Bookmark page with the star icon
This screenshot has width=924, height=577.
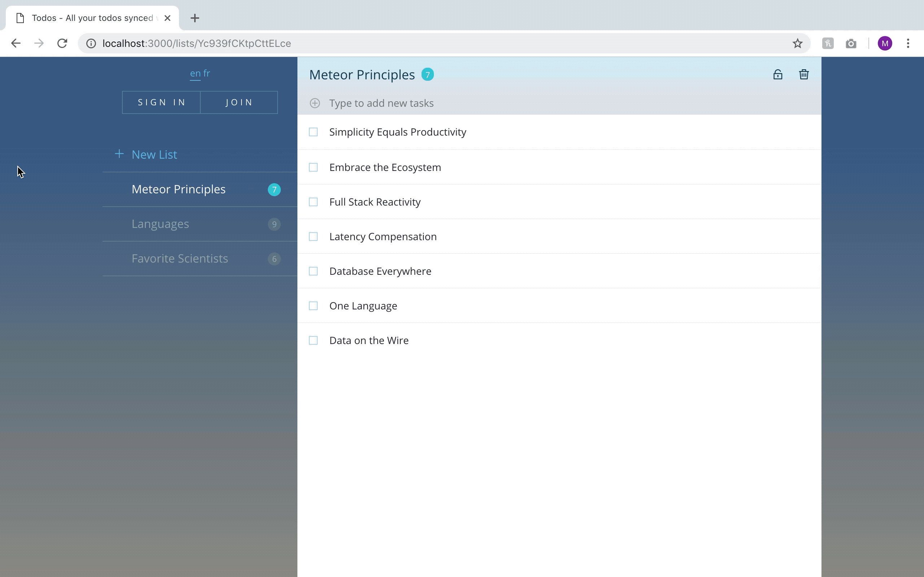[797, 44]
